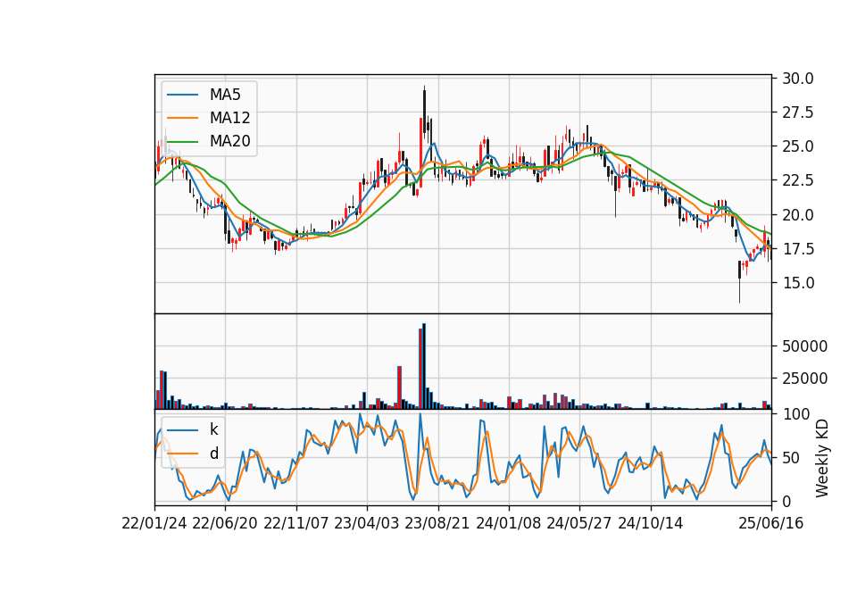The width and height of the screenshot is (857, 616).
Task: Click the 50000 volume axis label
Action: [x=804, y=346]
